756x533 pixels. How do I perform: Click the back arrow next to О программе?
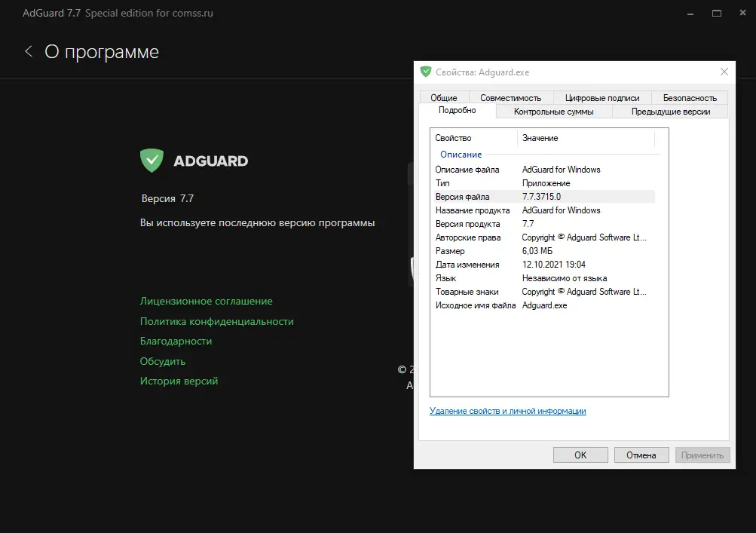[x=29, y=51]
